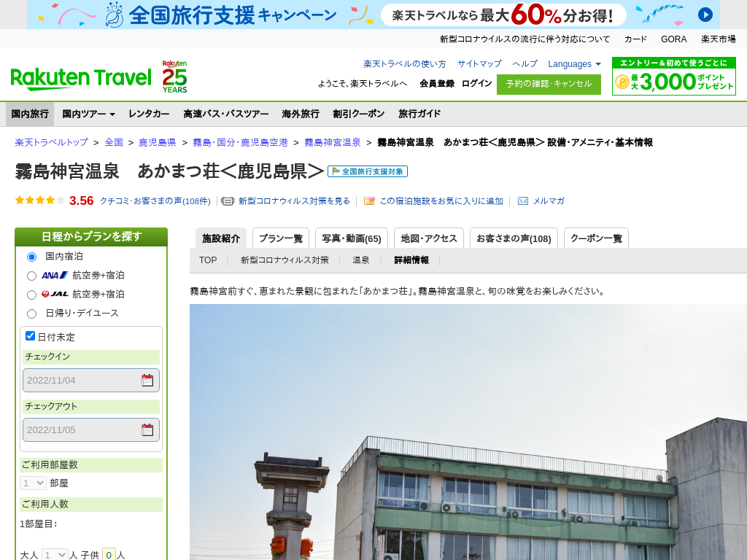The image size is (747, 560).
Task: Click the favorite heart card icon
Action: click(x=369, y=201)
